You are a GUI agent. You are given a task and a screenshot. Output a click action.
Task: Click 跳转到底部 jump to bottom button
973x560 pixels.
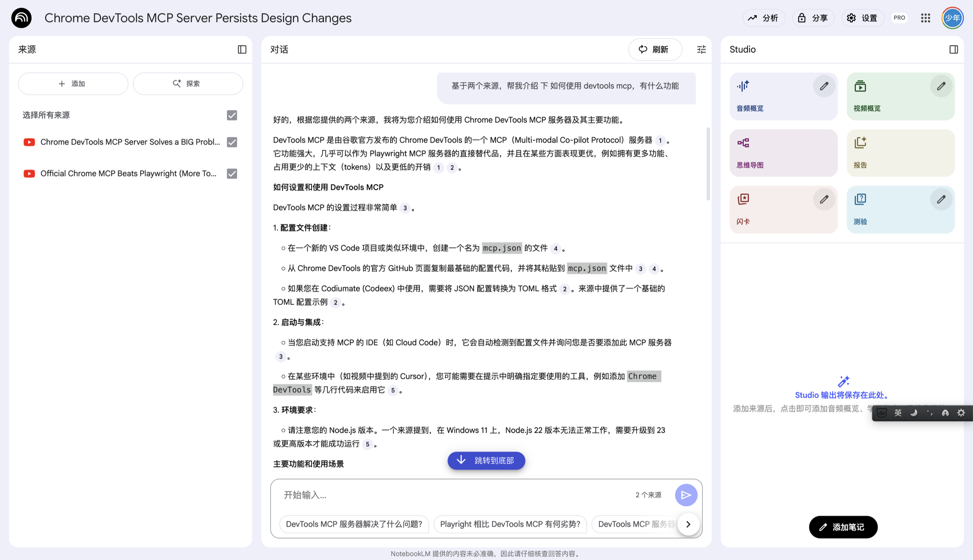[x=486, y=460]
